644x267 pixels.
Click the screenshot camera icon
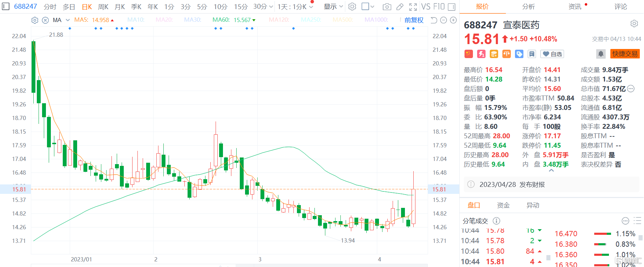tap(387, 7)
